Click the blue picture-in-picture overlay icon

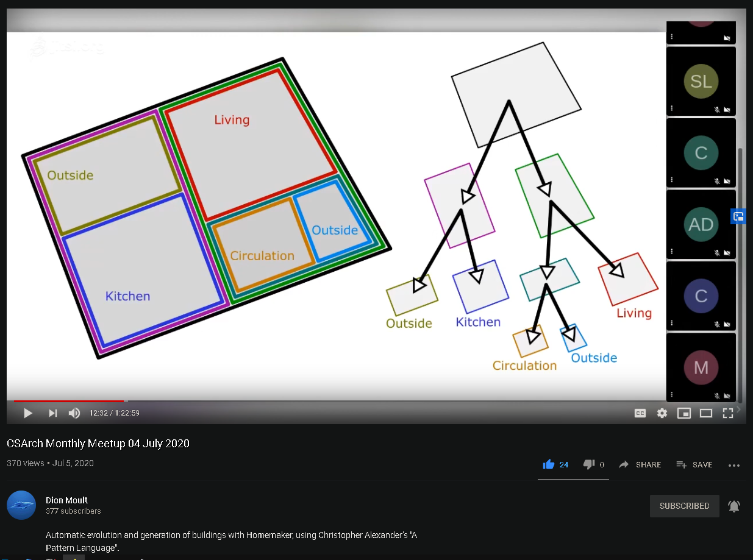pos(738,216)
